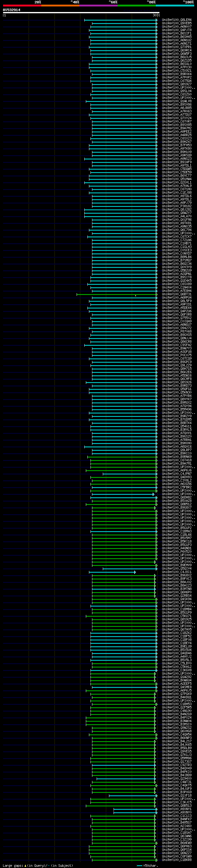Screen dimensions: 197x868
Task: Click the orange ~40% identity color segment
Action: 60,6
